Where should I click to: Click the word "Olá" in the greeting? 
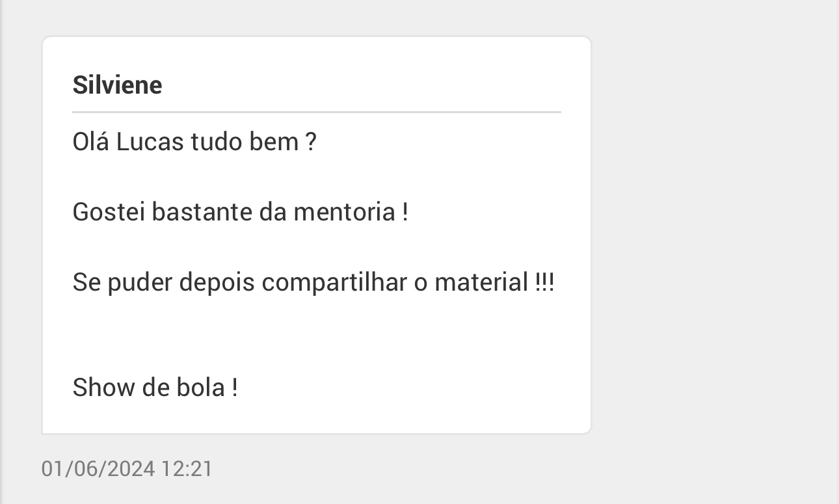click(90, 141)
